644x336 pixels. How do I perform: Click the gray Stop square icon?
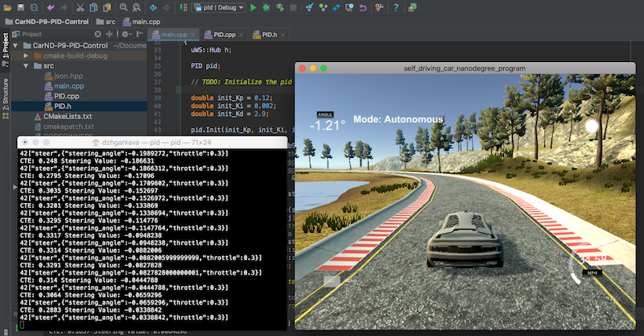pos(293,7)
